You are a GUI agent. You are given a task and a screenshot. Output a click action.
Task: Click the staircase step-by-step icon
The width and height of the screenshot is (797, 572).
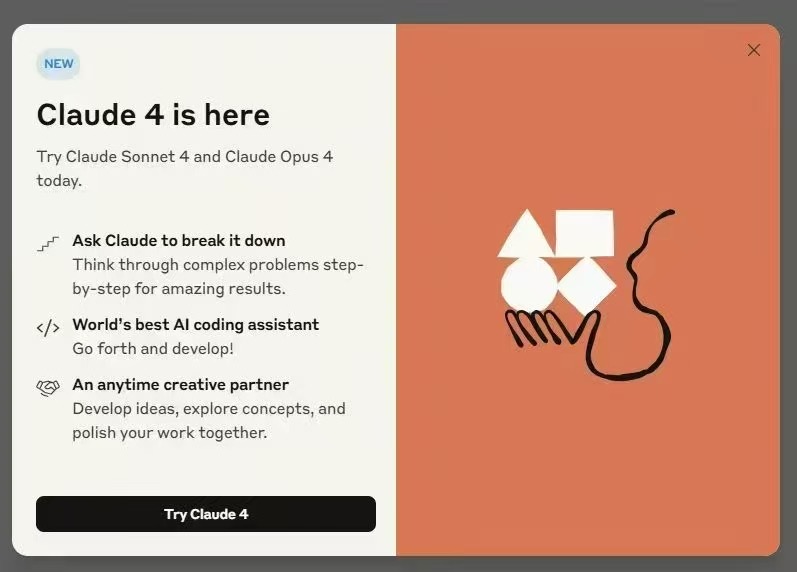[48, 244]
